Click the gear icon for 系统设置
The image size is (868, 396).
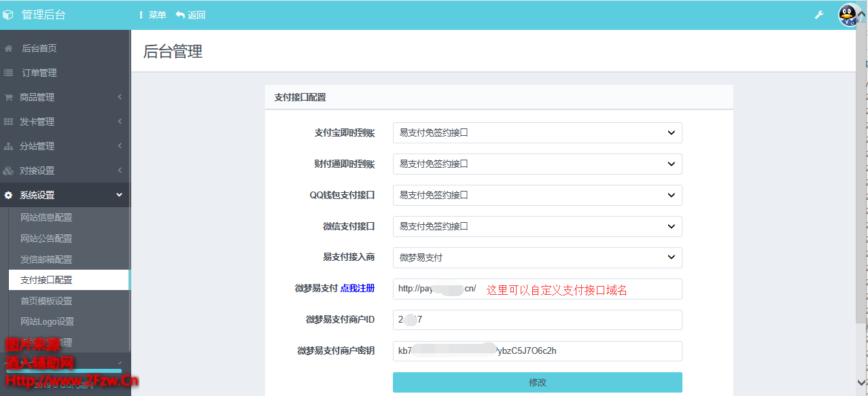click(9, 195)
